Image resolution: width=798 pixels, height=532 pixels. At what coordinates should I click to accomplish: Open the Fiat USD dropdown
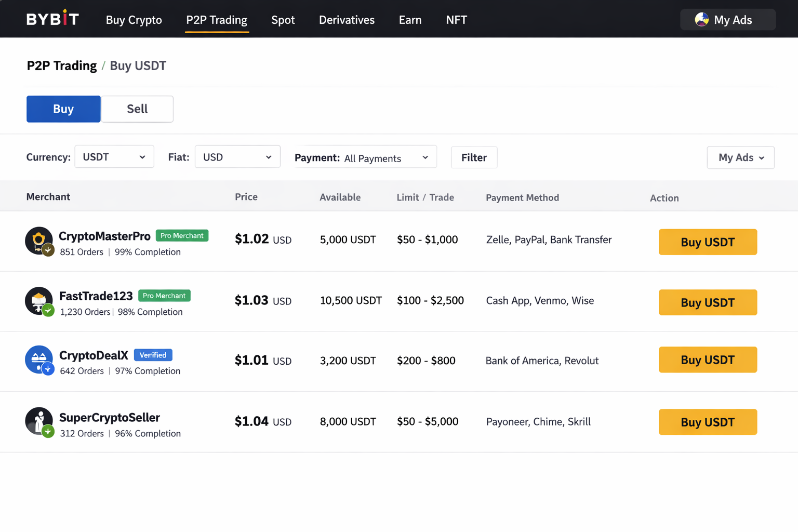[237, 157]
